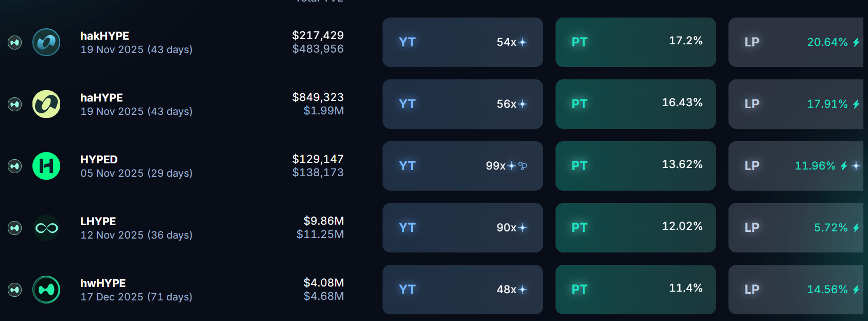Select the LHYPE PT 12.02% button

pyautogui.click(x=635, y=228)
